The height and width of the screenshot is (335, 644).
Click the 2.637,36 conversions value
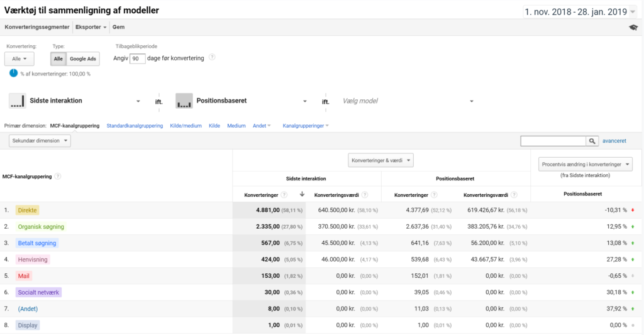tap(418, 227)
